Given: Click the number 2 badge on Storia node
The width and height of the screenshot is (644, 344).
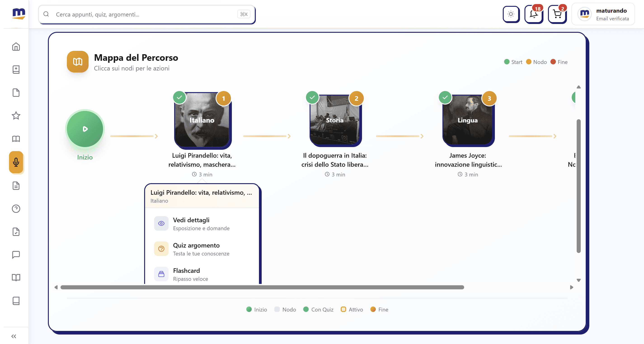Looking at the screenshot, I should (x=357, y=98).
